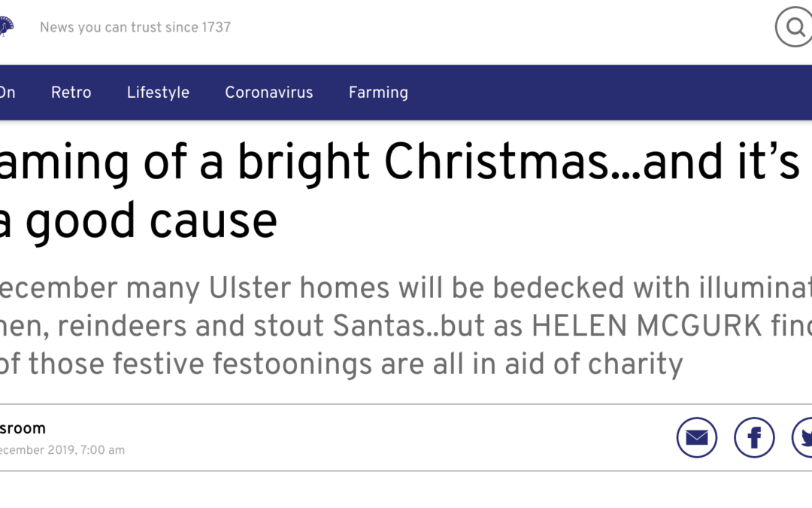Click the December 2019 publication date
The width and height of the screenshot is (812, 508).
(x=62, y=450)
